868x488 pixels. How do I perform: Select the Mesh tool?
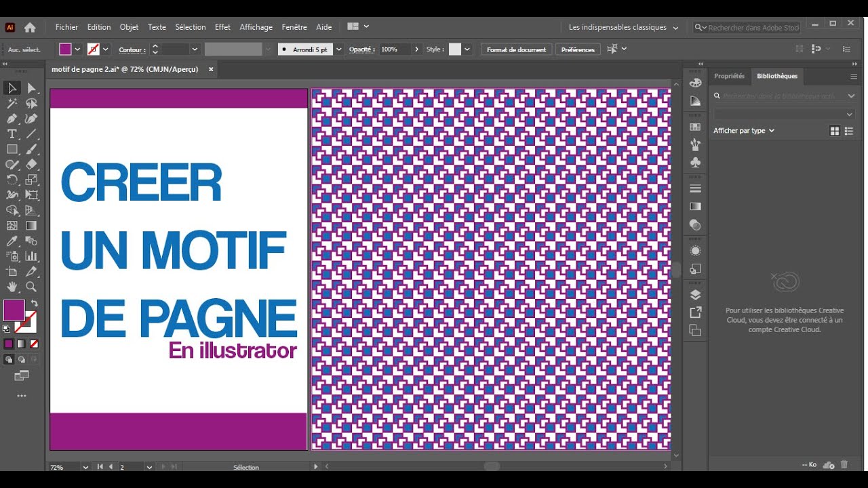[x=12, y=226]
